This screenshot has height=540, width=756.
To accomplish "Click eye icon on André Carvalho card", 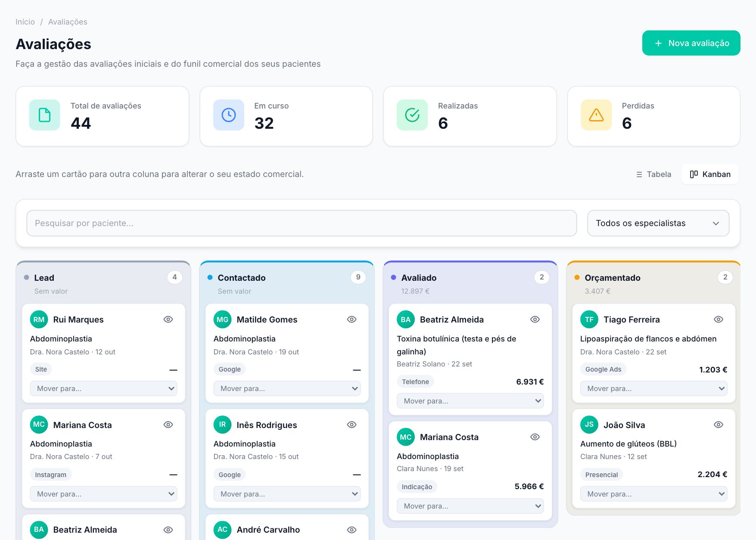I will [352, 530].
